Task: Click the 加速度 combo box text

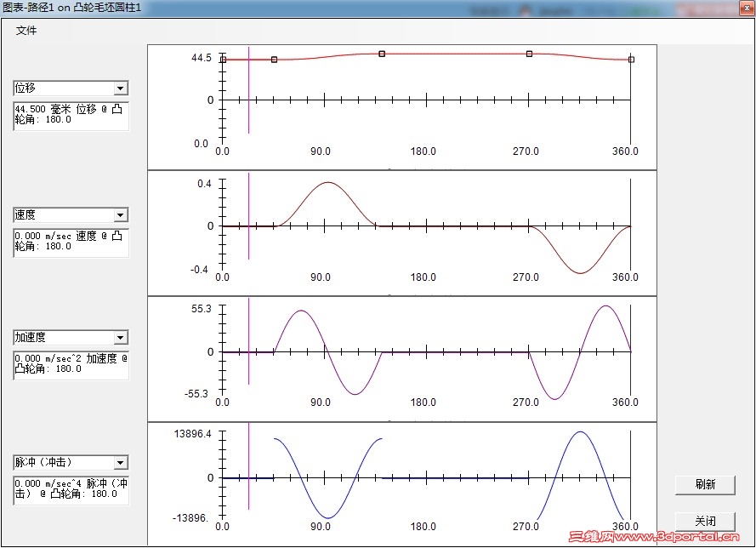Action: (31, 337)
